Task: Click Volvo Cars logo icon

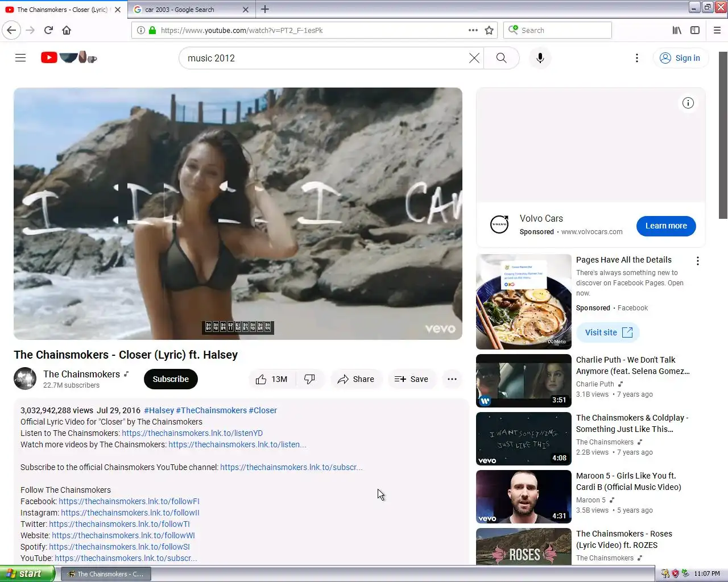Action: pyautogui.click(x=499, y=225)
